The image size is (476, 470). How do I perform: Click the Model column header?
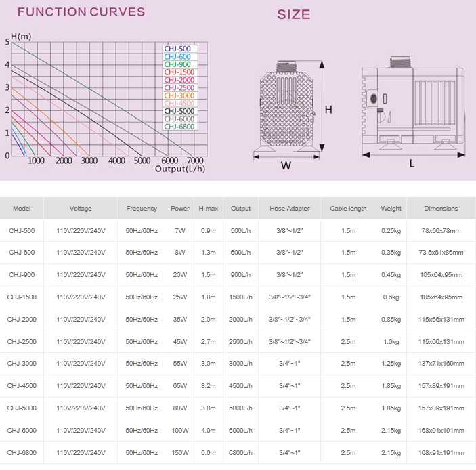pyautogui.click(x=22, y=209)
